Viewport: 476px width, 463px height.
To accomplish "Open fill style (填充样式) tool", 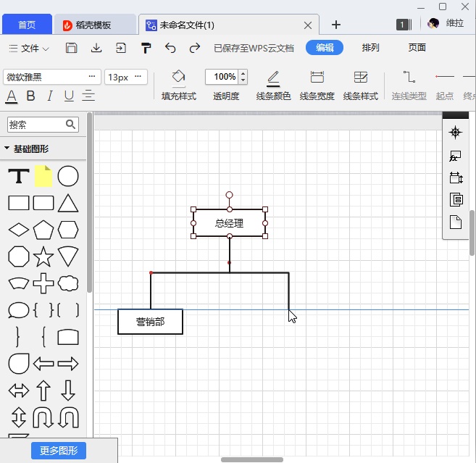I will point(179,85).
